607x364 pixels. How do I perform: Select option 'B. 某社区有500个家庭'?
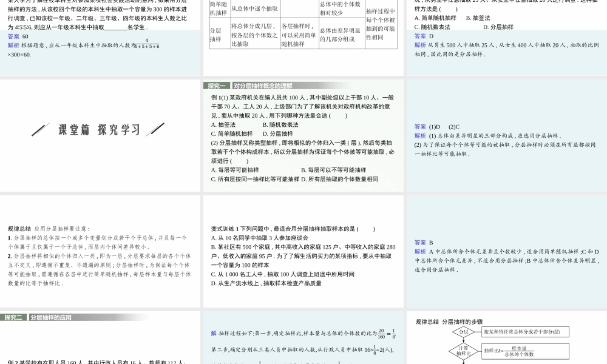[303, 255]
